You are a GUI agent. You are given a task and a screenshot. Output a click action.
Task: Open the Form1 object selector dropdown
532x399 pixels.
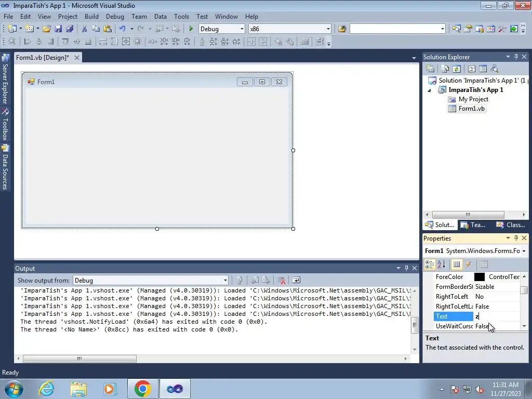tap(524, 251)
